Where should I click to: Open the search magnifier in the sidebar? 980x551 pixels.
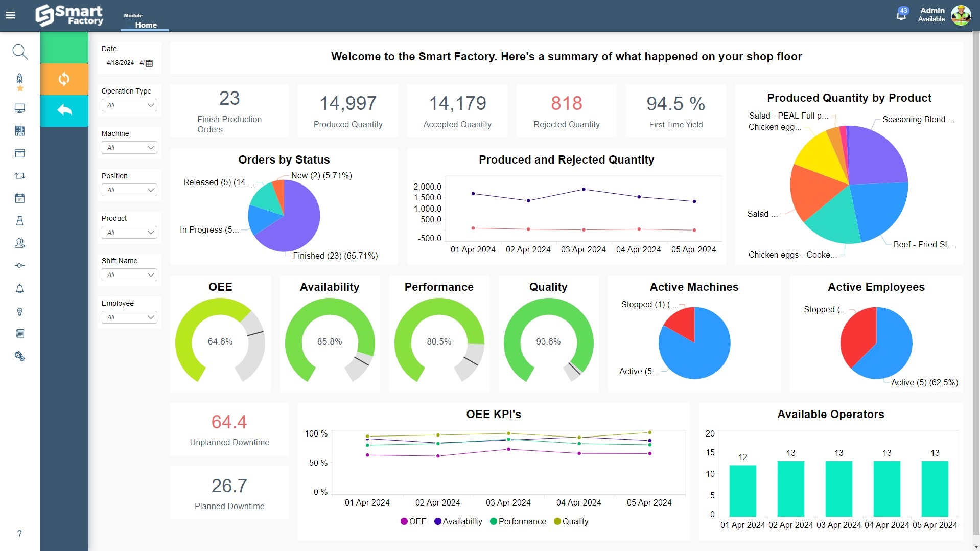(19, 52)
